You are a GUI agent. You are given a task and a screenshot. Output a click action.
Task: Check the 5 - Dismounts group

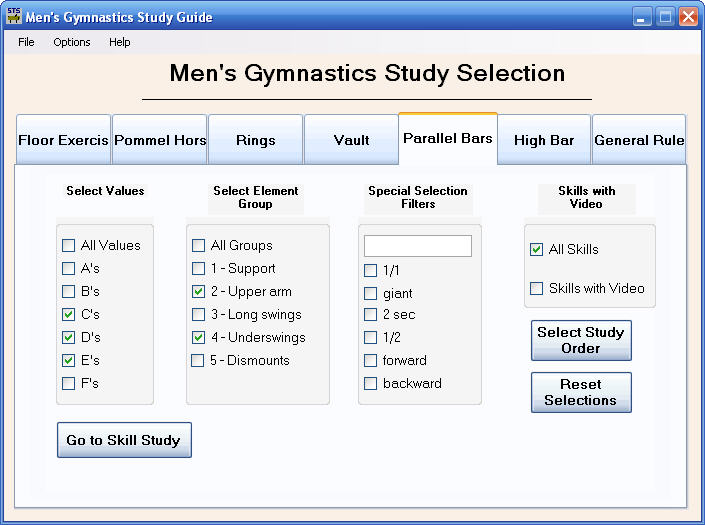pos(199,360)
